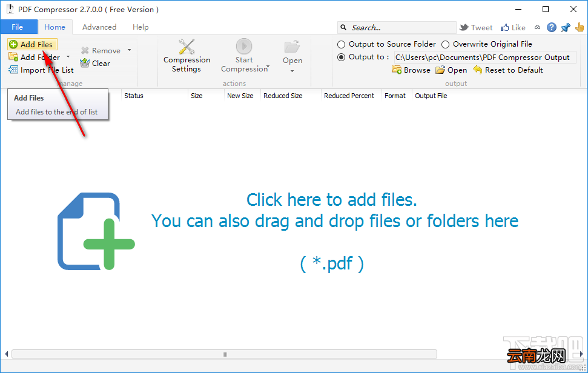Click the Status column header
The image size is (588, 373).
click(154, 96)
